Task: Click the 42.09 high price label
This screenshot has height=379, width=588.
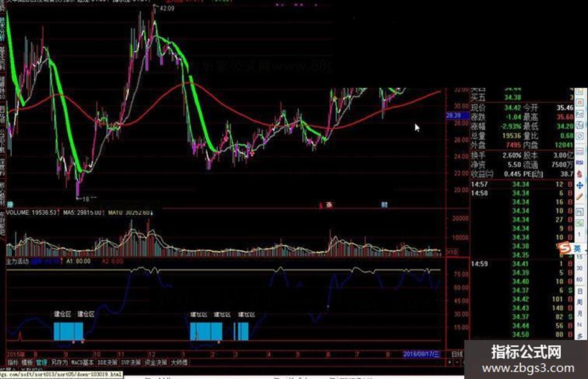Action: (x=167, y=8)
